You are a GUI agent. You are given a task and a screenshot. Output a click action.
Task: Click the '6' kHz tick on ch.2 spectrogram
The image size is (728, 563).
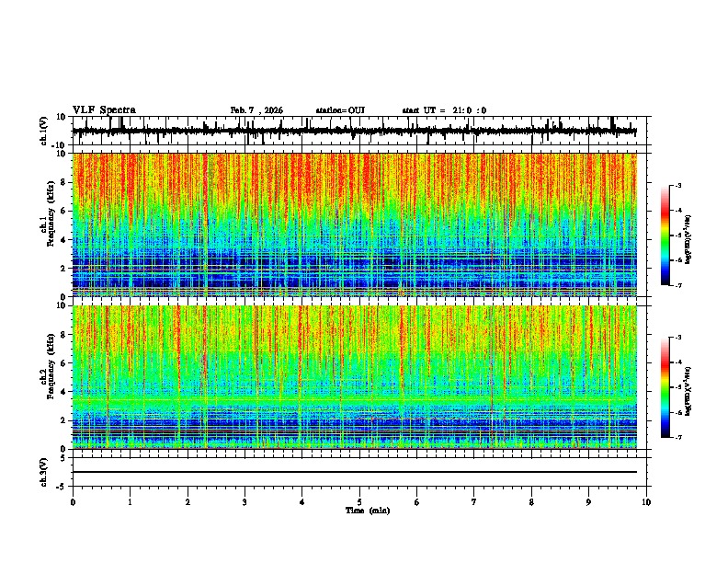point(64,363)
